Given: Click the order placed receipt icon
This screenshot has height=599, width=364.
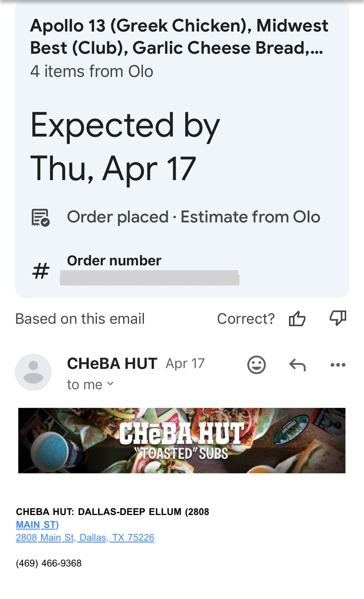Looking at the screenshot, I should coord(41,217).
